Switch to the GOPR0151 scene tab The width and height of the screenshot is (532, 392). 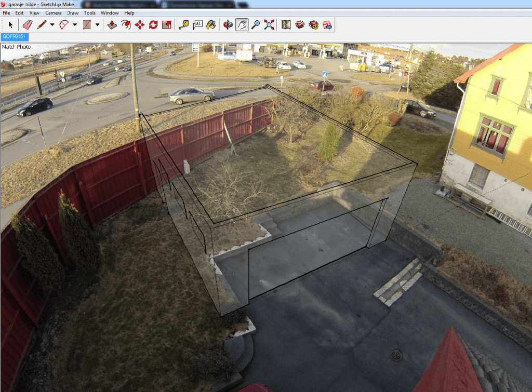click(15, 36)
